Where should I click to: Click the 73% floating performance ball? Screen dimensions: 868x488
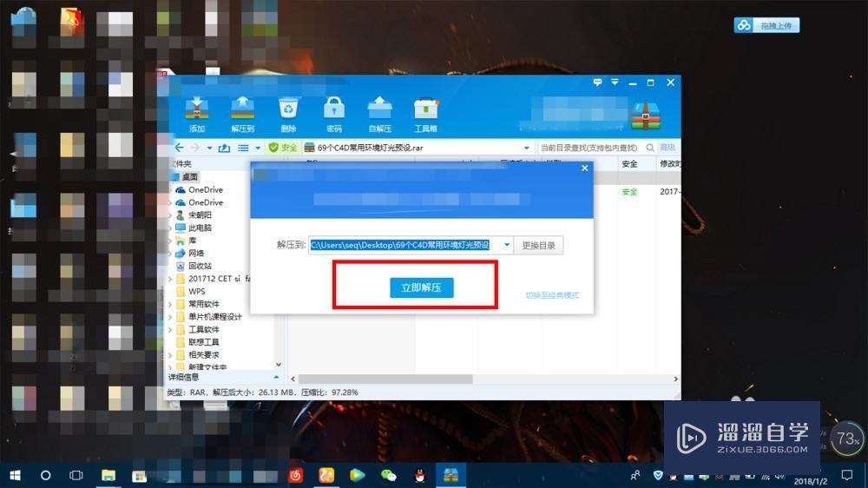(x=847, y=439)
